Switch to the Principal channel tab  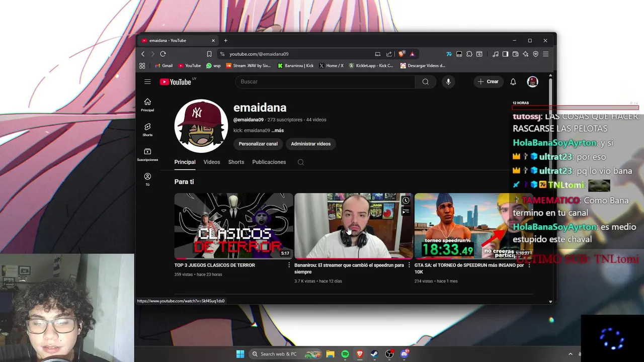coord(185,162)
